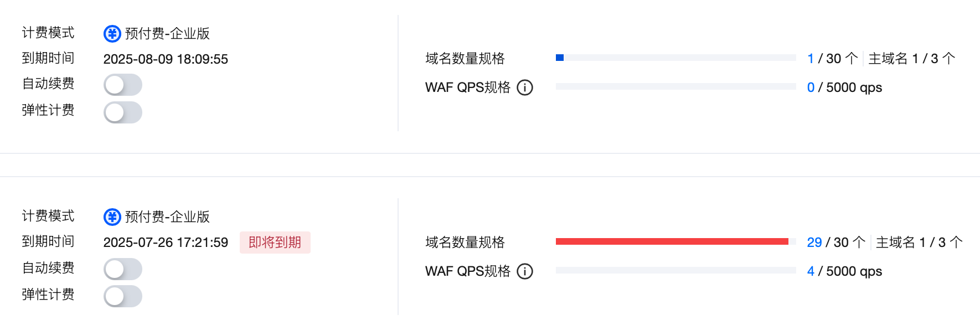Click the blue QPS value "4" of 5000
The image size is (980, 330).
(811, 271)
